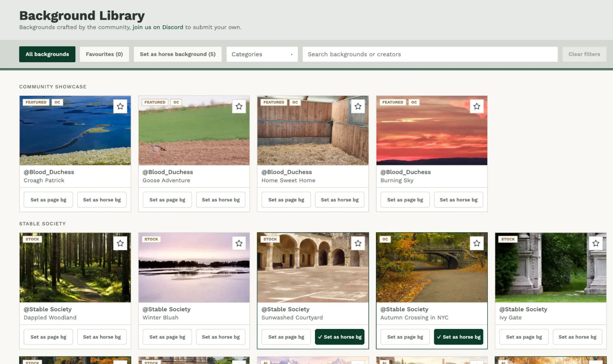Click the star on Sunwashed Courtyard
This screenshot has height=364, width=613.
358,243
